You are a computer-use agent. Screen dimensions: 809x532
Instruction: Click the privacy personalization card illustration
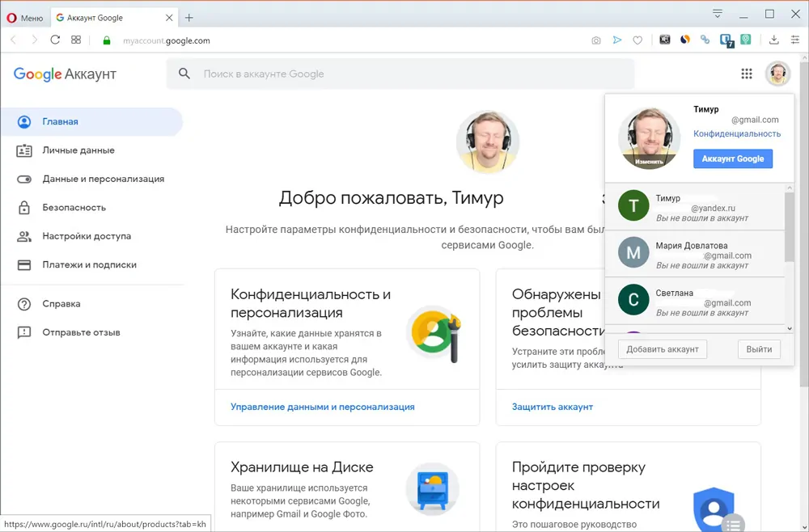pyautogui.click(x=434, y=334)
